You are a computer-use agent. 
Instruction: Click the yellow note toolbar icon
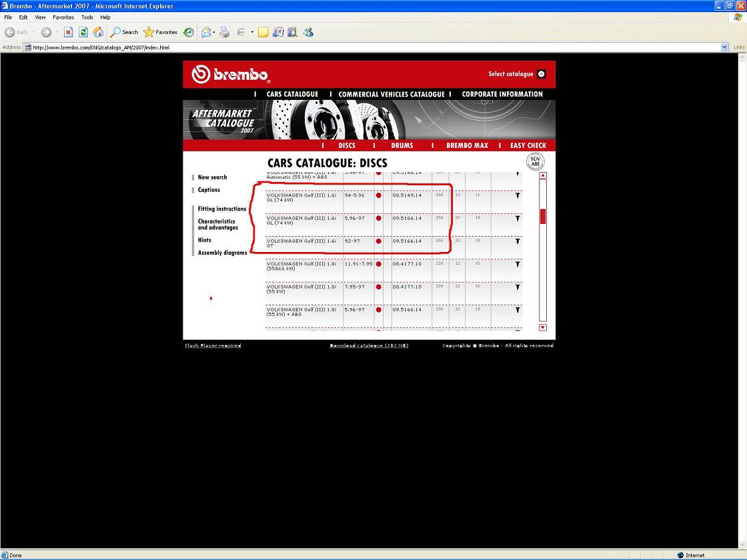click(x=263, y=32)
